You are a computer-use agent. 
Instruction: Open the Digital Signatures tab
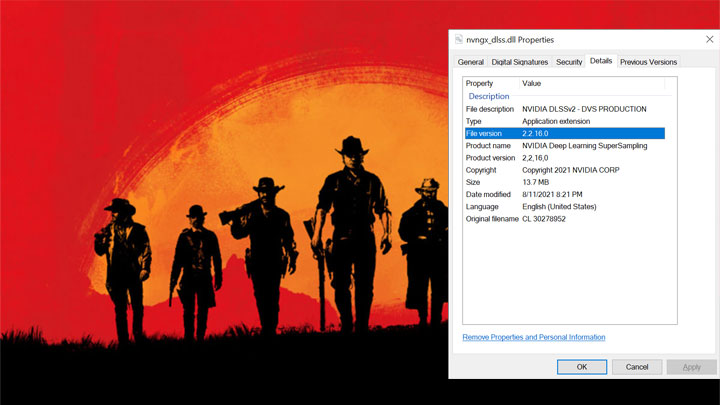[520, 62]
